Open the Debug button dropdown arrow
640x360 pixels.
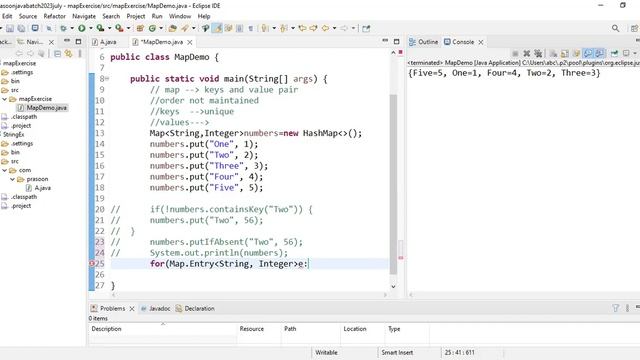(x=72, y=28)
